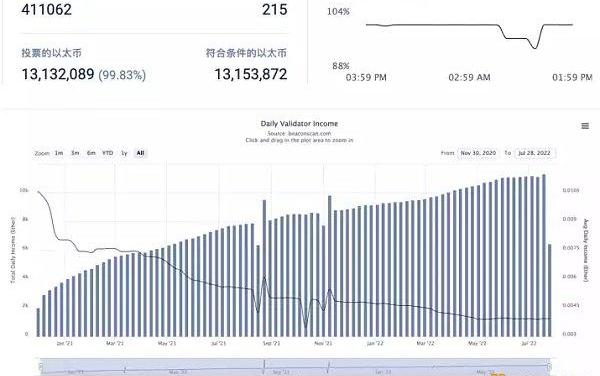Click the dip in the participation line chart
Image resolution: width=600 pixels, height=376 pixels.
535,47
